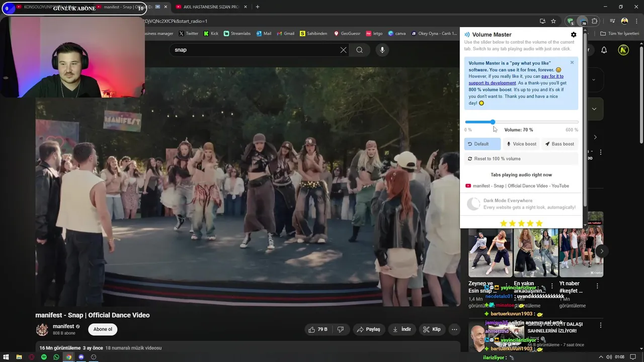Open the Mail bookmark
The image size is (644, 362).
264,34
